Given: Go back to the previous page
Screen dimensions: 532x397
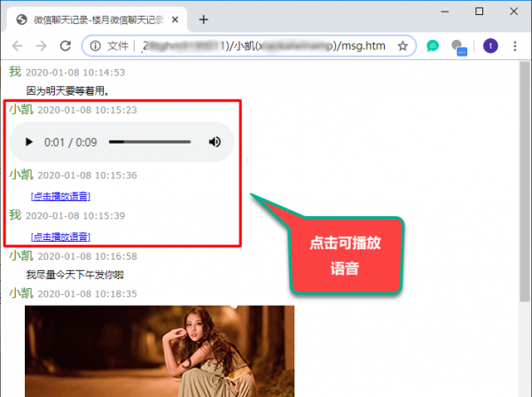Looking at the screenshot, I should point(18,46).
